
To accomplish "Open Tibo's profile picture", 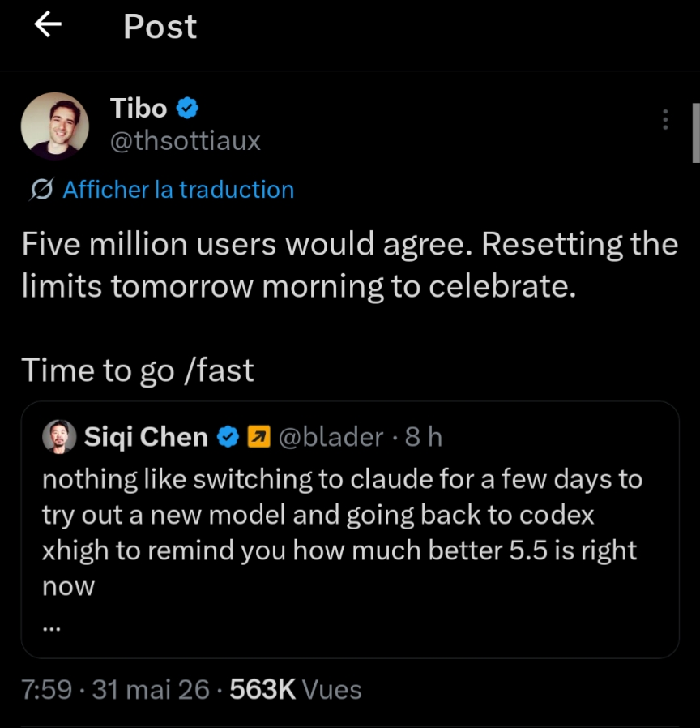I will [x=55, y=126].
